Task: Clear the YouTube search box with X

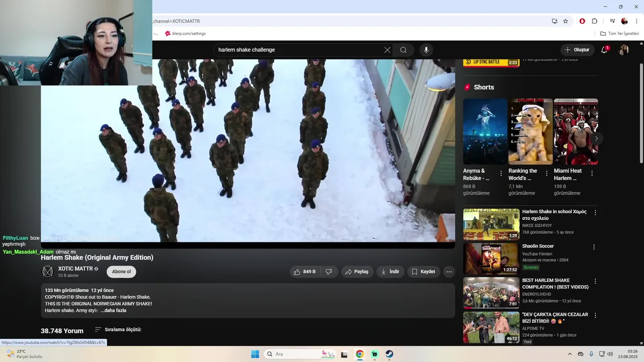Action: point(387,50)
